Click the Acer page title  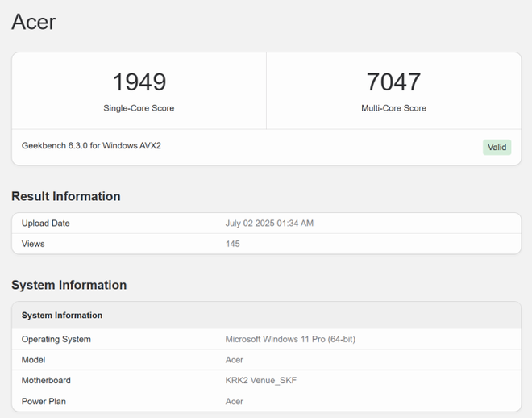click(x=34, y=22)
